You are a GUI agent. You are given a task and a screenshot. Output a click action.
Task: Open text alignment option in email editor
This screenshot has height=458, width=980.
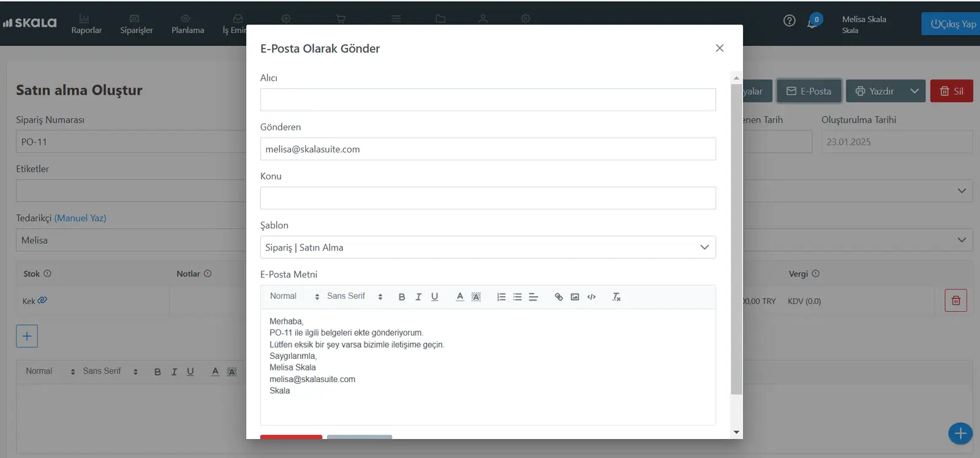[533, 297]
